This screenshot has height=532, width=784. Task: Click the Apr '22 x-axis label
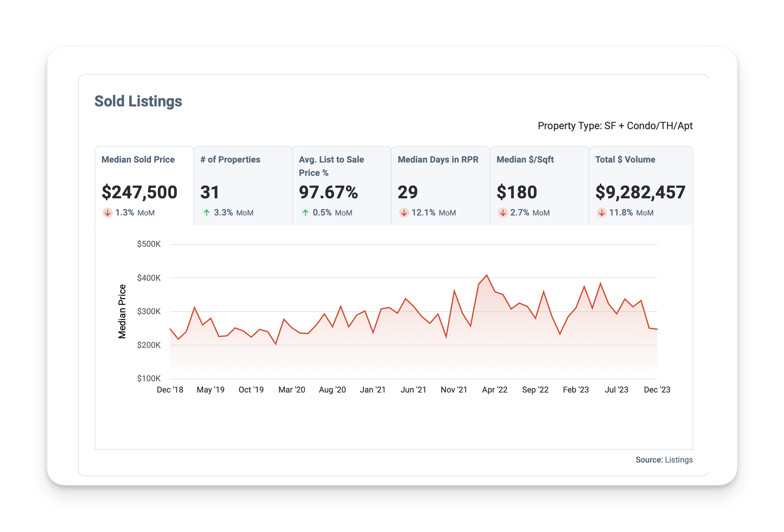pyautogui.click(x=495, y=390)
